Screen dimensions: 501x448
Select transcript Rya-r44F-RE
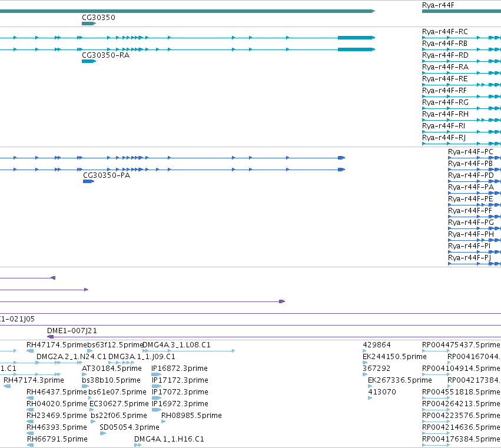[x=444, y=79]
